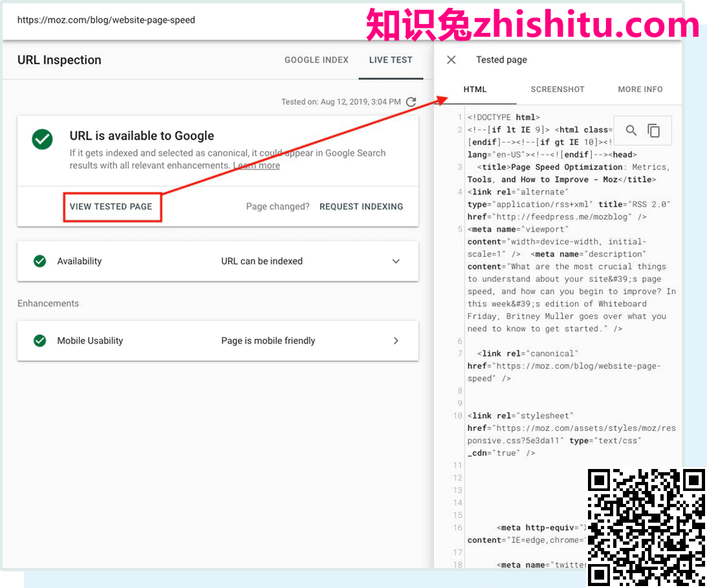
Task: Click the 'Tested on: Aug 12, 2019' text
Action: point(341,102)
